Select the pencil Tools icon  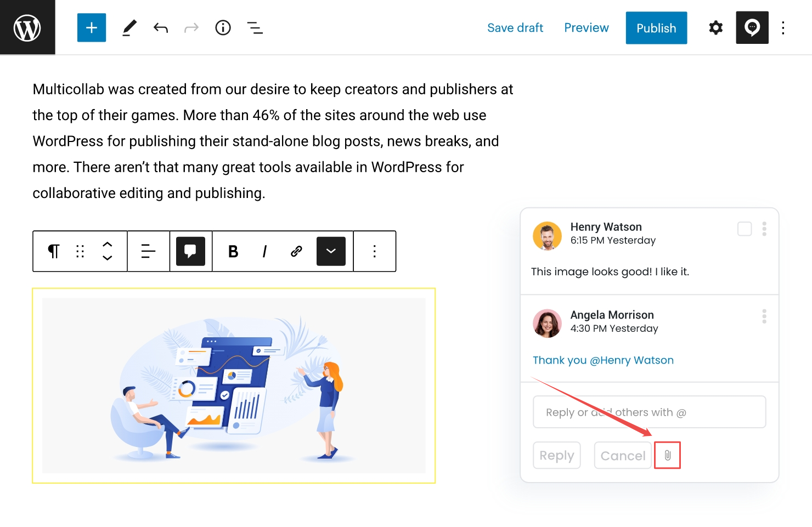click(129, 27)
